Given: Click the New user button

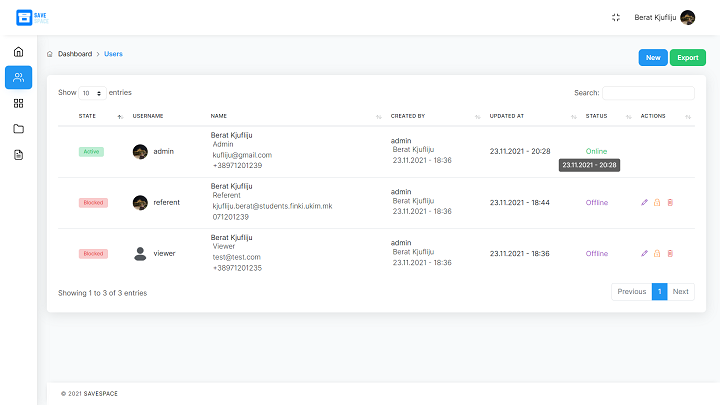Looking at the screenshot, I should [x=653, y=58].
